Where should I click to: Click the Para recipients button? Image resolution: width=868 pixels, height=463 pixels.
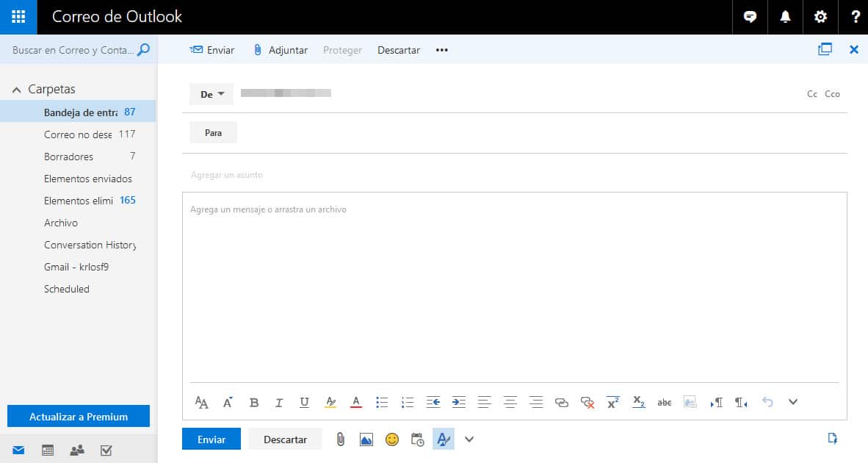[213, 133]
